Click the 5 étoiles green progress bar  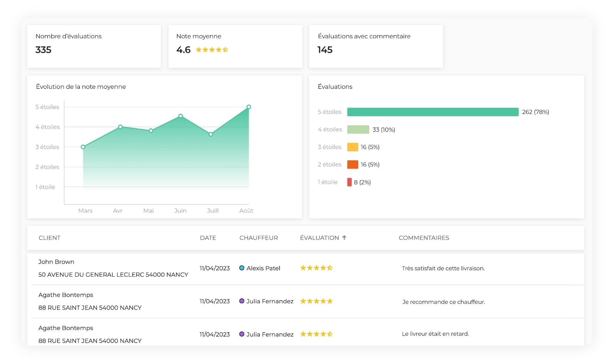pos(433,112)
